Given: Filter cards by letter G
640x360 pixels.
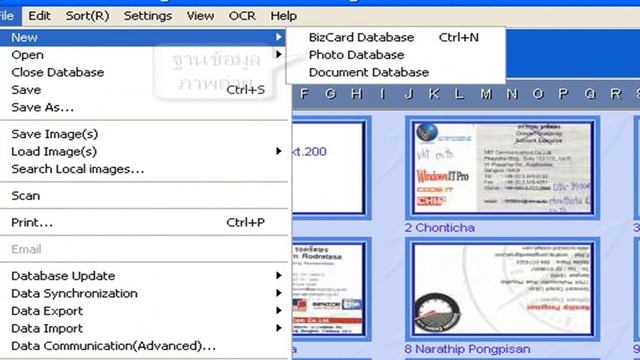Looking at the screenshot, I should pyautogui.click(x=331, y=94).
